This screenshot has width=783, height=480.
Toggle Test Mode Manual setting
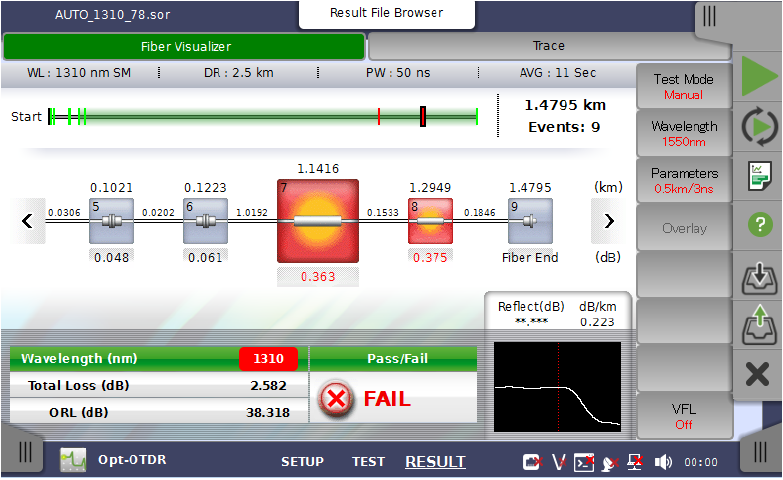684,87
